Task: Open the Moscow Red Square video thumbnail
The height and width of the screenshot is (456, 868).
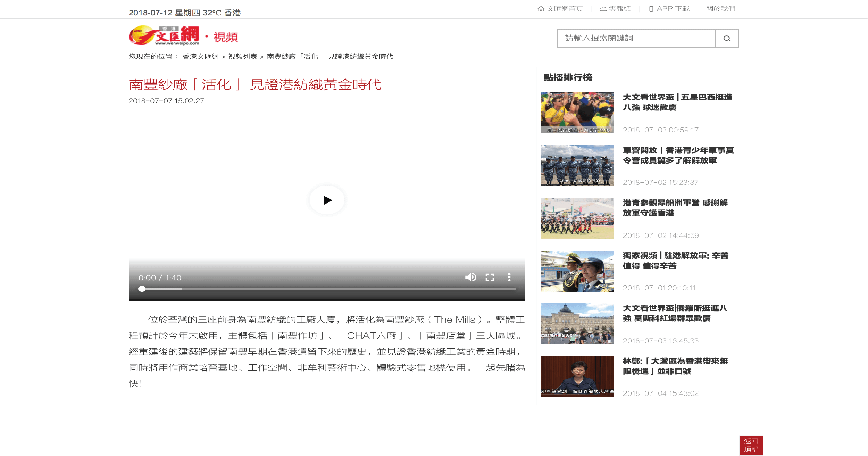Action: pos(577,324)
